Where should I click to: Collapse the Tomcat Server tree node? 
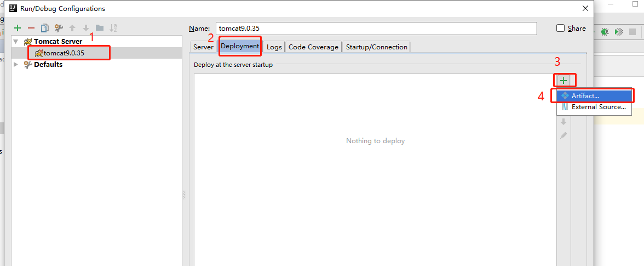16,42
